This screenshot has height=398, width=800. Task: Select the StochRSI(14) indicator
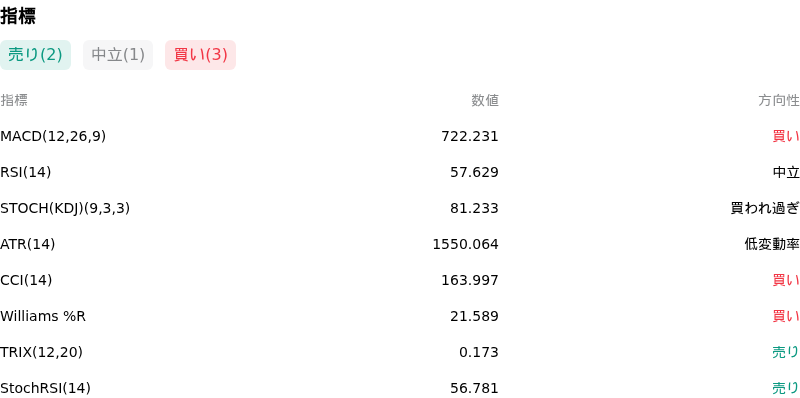point(45,388)
